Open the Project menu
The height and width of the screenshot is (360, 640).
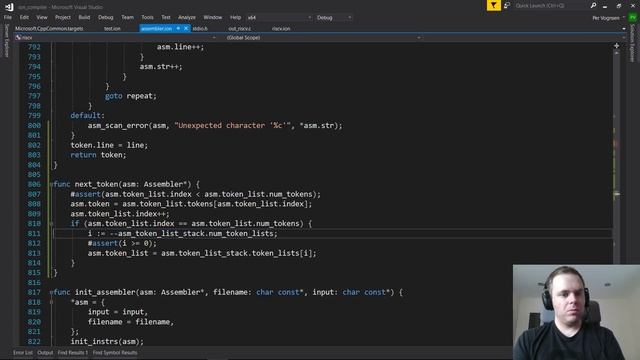[62, 18]
